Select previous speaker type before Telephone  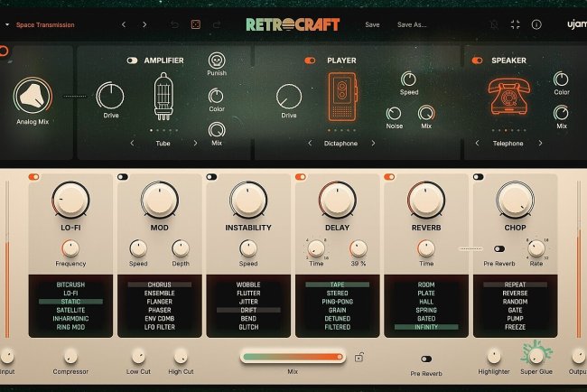coord(477,143)
